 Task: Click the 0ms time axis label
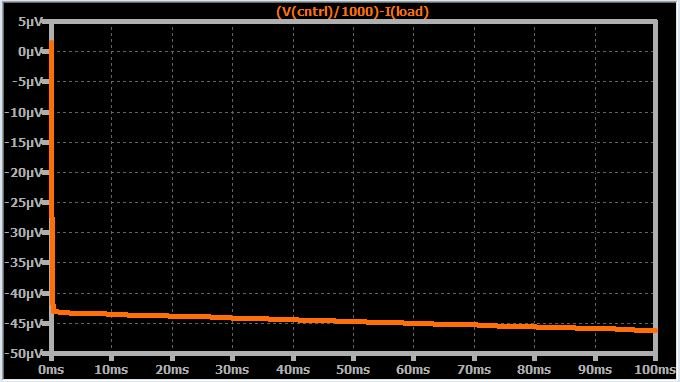click(51, 370)
